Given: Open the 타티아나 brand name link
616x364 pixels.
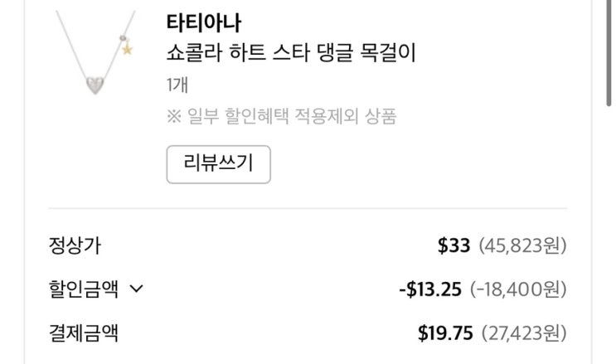Looking at the screenshot, I should [x=203, y=22].
